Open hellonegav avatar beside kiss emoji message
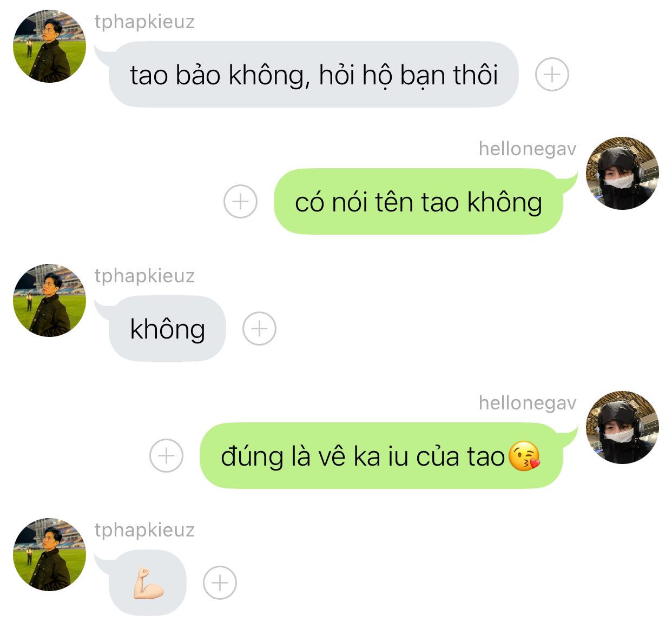 tap(623, 427)
